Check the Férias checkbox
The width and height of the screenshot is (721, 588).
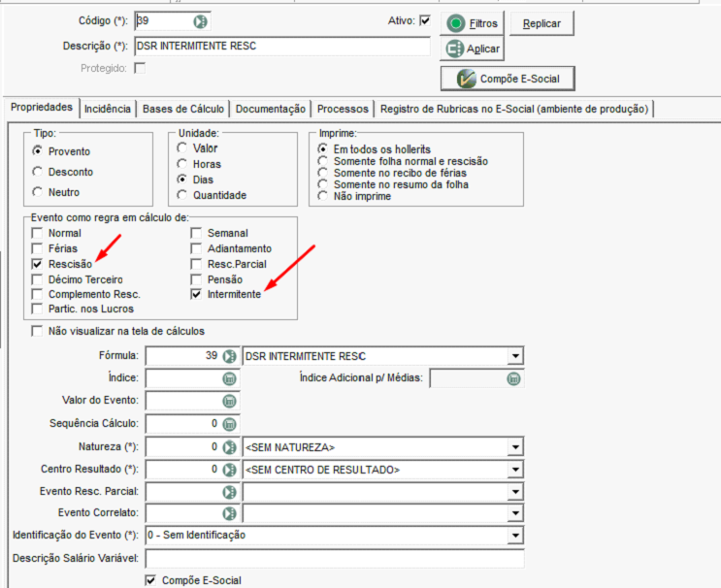pos(37,248)
